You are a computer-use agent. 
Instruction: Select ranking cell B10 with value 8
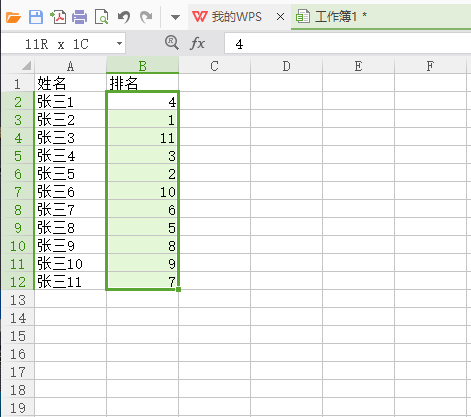(x=143, y=245)
